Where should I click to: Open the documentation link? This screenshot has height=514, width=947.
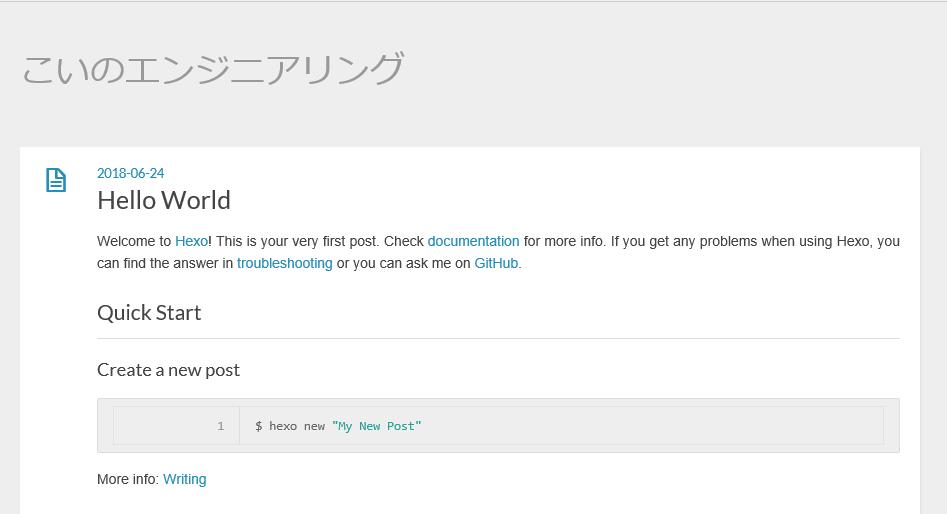pos(474,242)
